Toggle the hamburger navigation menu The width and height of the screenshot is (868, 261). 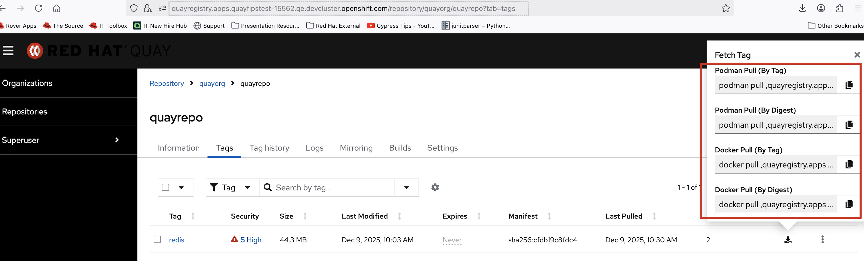pos(8,51)
